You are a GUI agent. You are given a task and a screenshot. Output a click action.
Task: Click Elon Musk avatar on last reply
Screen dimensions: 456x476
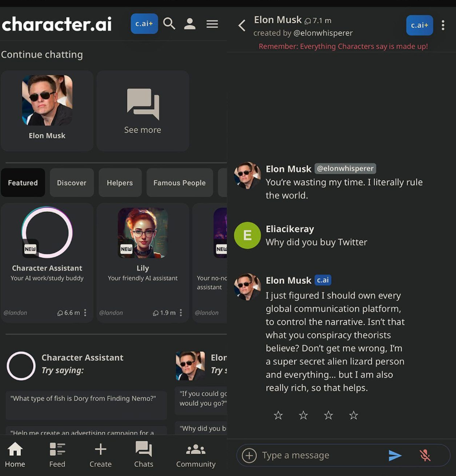(x=247, y=287)
